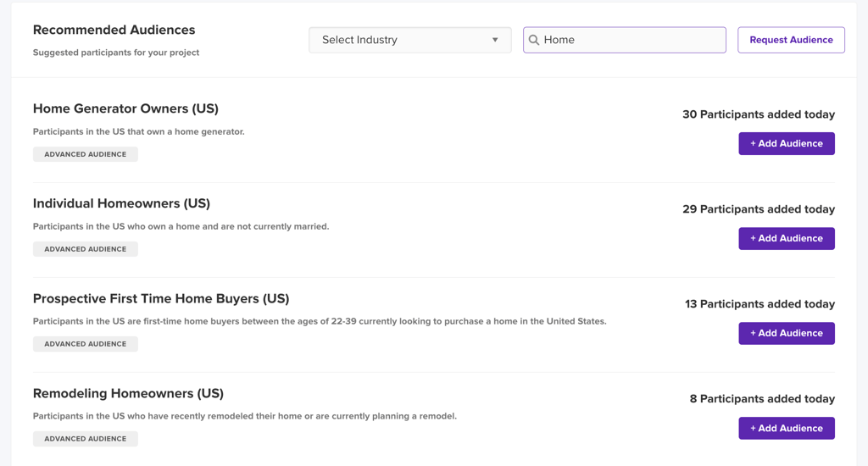Screen dimensions: 868x466
Task: Add the Home Generator Owners audience
Action: [786, 143]
